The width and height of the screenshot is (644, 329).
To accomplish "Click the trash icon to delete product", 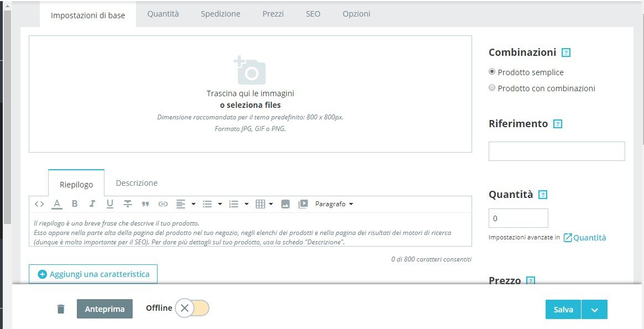I will 61,309.
